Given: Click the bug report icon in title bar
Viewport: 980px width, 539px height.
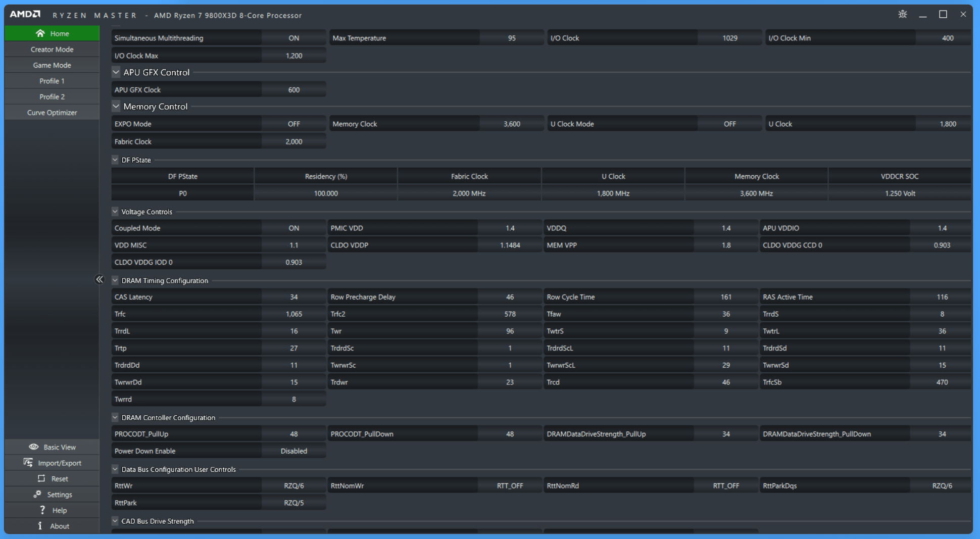Looking at the screenshot, I should tap(903, 14).
